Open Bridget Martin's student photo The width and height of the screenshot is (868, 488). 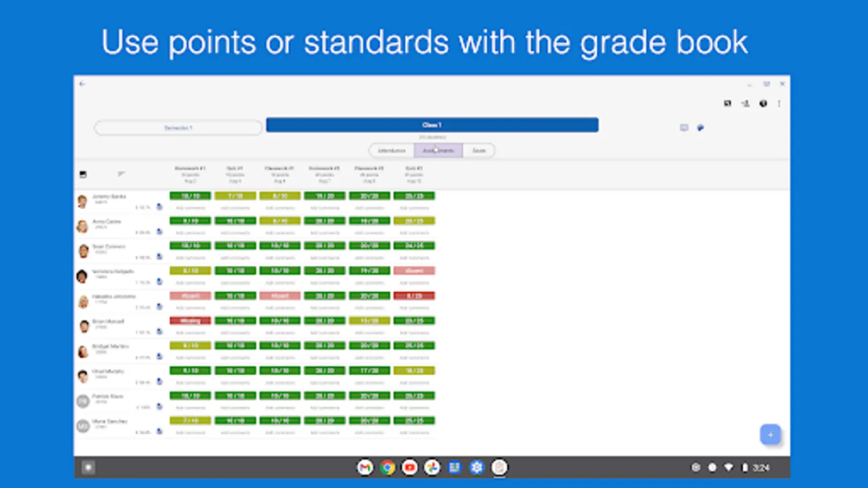click(82, 351)
